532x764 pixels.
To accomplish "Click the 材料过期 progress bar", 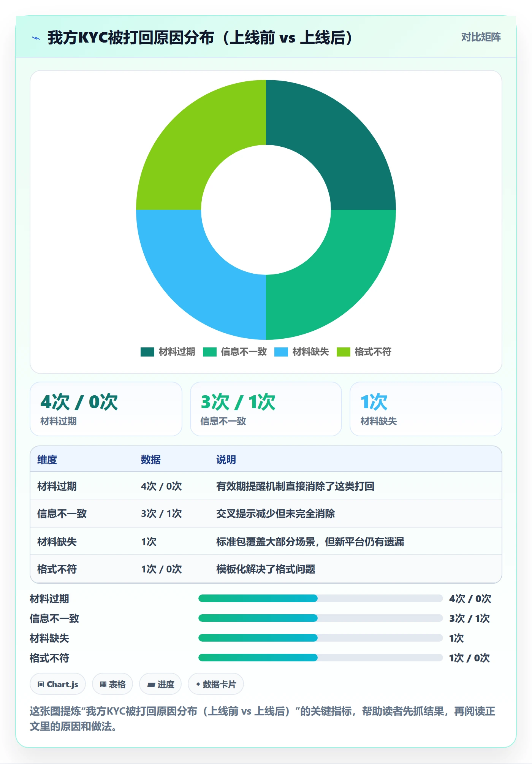I will (320, 598).
